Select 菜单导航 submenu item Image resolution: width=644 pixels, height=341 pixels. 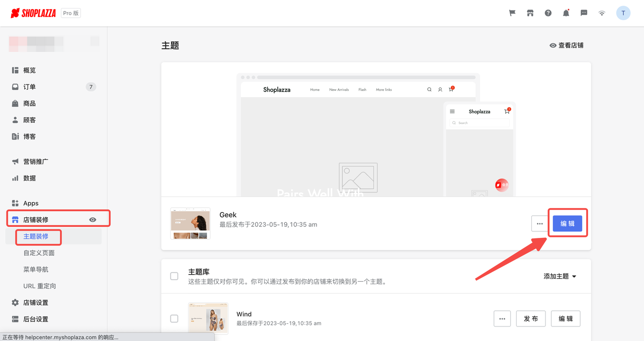(x=36, y=270)
